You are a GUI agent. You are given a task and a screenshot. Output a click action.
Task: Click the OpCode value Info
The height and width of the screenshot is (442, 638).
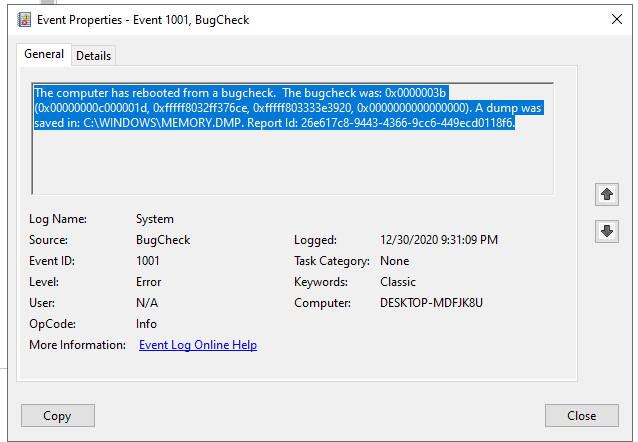pyautogui.click(x=146, y=324)
